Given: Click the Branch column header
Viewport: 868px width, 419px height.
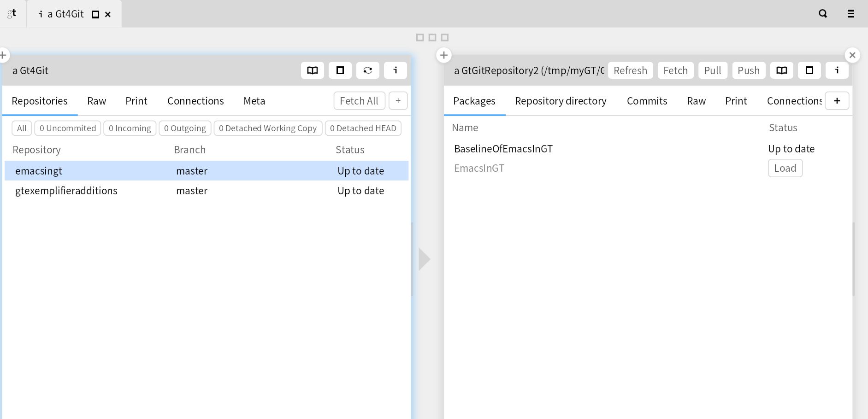Looking at the screenshot, I should pyautogui.click(x=190, y=150).
